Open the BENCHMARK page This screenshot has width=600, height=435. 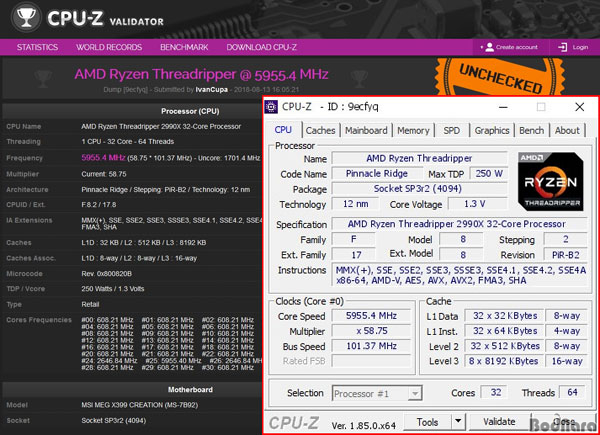[x=184, y=47]
